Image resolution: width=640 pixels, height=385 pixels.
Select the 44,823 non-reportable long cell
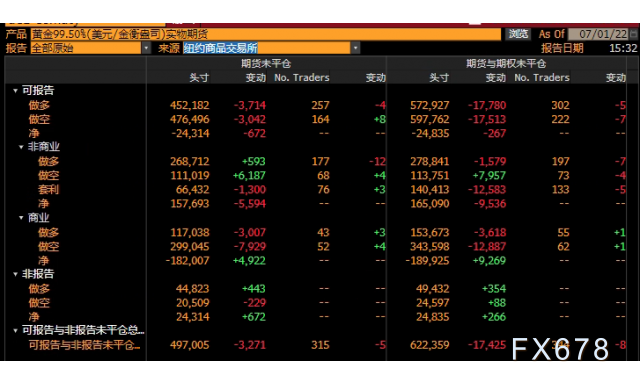[x=193, y=289]
